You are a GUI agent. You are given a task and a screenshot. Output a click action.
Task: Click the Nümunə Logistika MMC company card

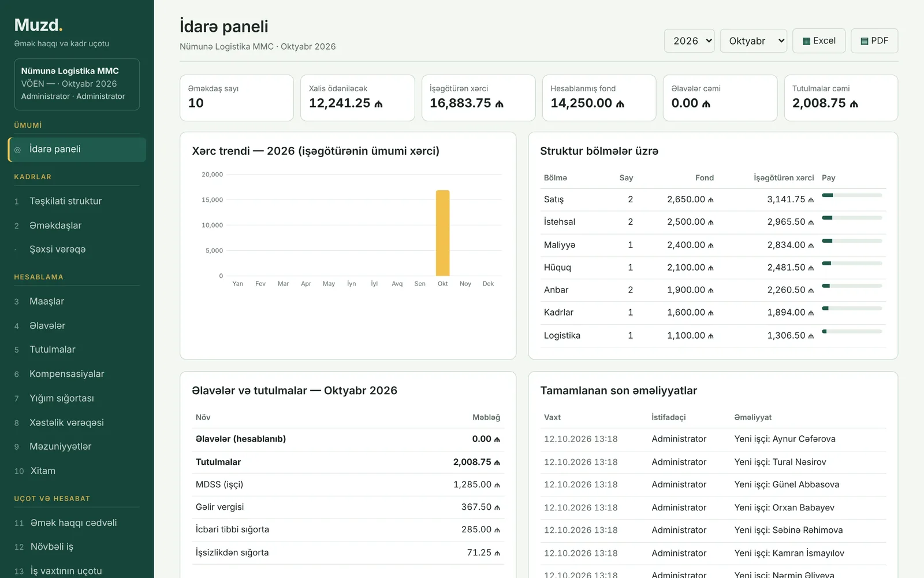tap(77, 84)
